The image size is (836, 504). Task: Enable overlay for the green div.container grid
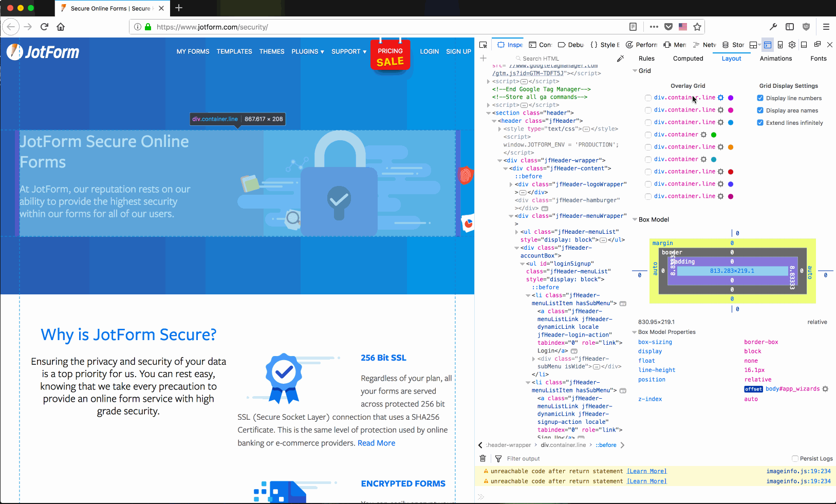click(x=648, y=135)
